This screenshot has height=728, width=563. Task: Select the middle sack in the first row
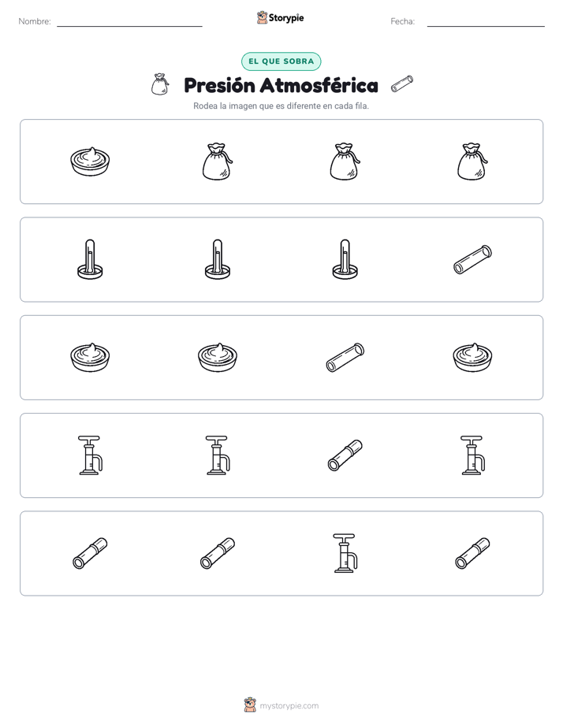pos(345,162)
